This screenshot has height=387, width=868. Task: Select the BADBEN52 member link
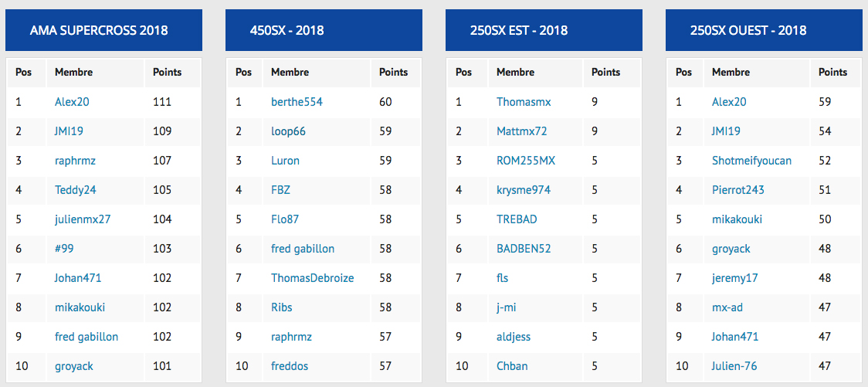[524, 249]
